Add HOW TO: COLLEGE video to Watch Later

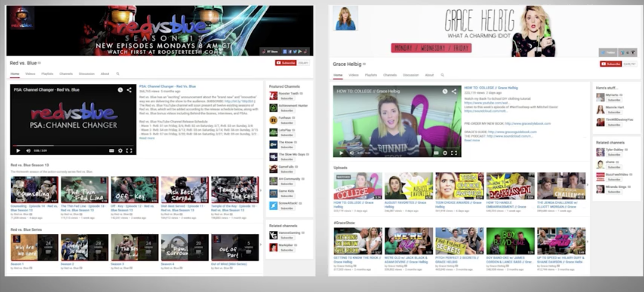(x=445, y=91)
